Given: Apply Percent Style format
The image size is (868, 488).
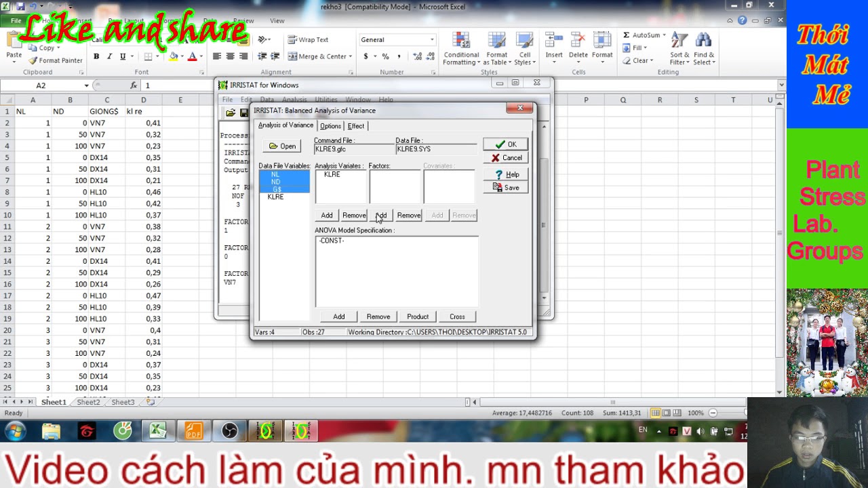Looking at the screenshot, I should (x=385, y=56).
